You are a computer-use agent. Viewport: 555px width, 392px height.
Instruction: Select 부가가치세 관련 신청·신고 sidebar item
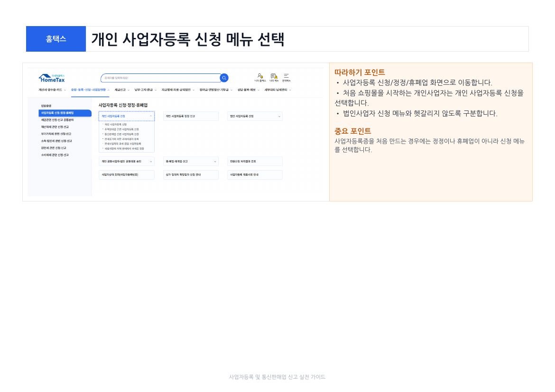(x=56, y=134)
